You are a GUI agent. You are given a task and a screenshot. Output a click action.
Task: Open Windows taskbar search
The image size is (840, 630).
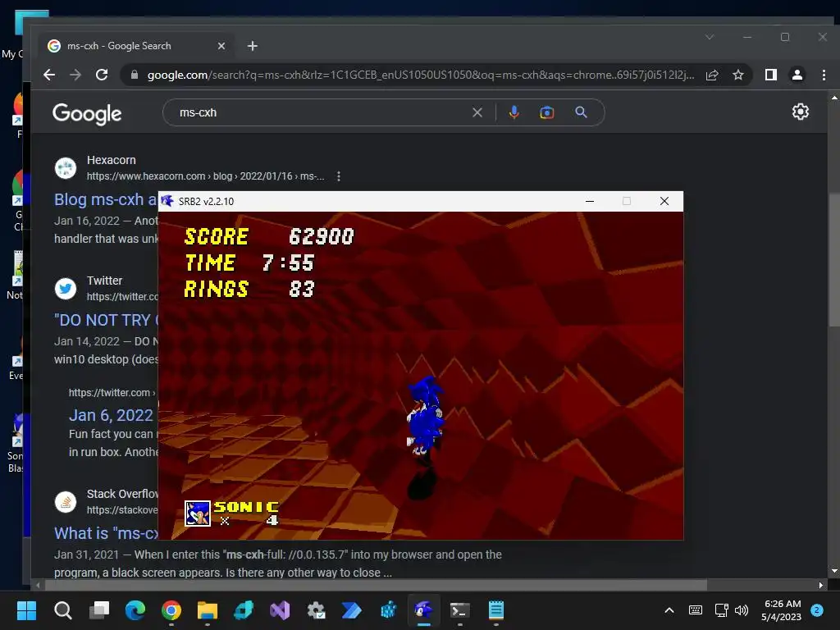62,610
